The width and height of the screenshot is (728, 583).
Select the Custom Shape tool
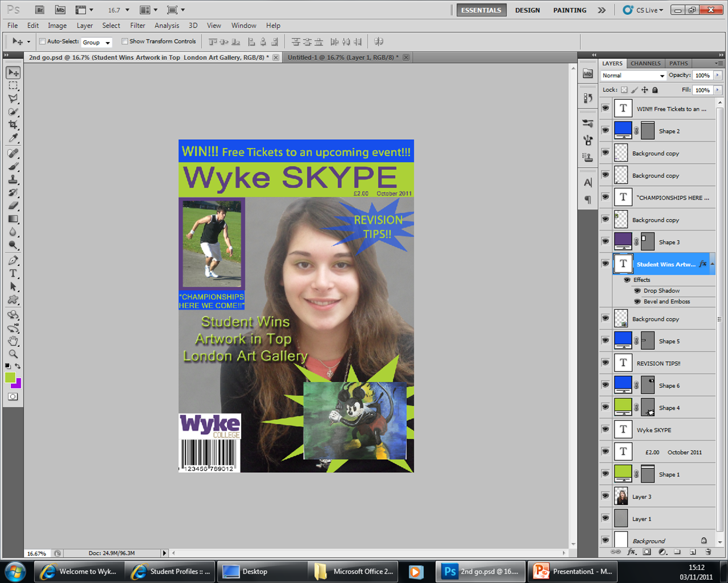pyautogui.click(x=13, y=300)
